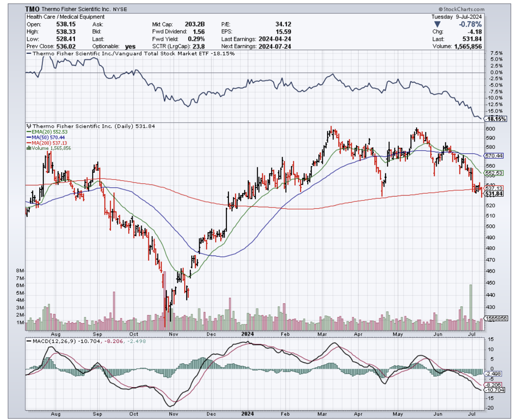
Task: Click the Nov month label on price chart
Action: tap(174, 334)
